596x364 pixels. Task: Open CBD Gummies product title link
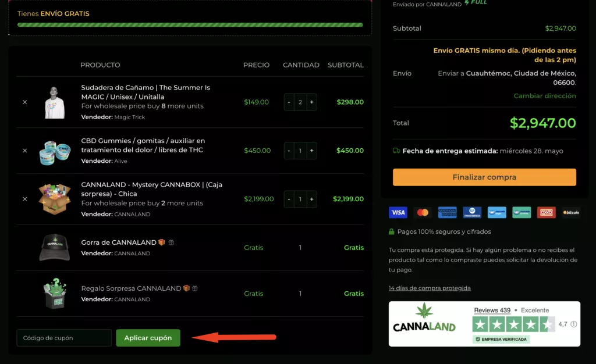tap(143, 145)
